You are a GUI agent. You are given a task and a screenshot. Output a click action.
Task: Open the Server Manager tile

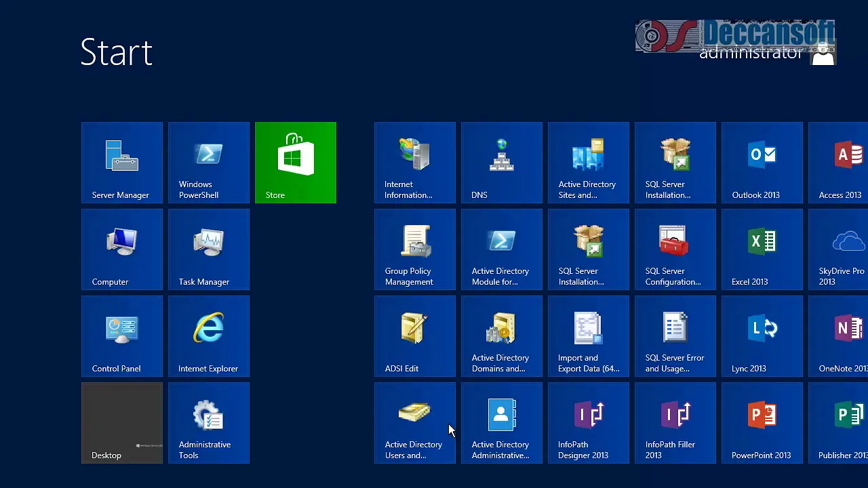click(x=122, y=163)
